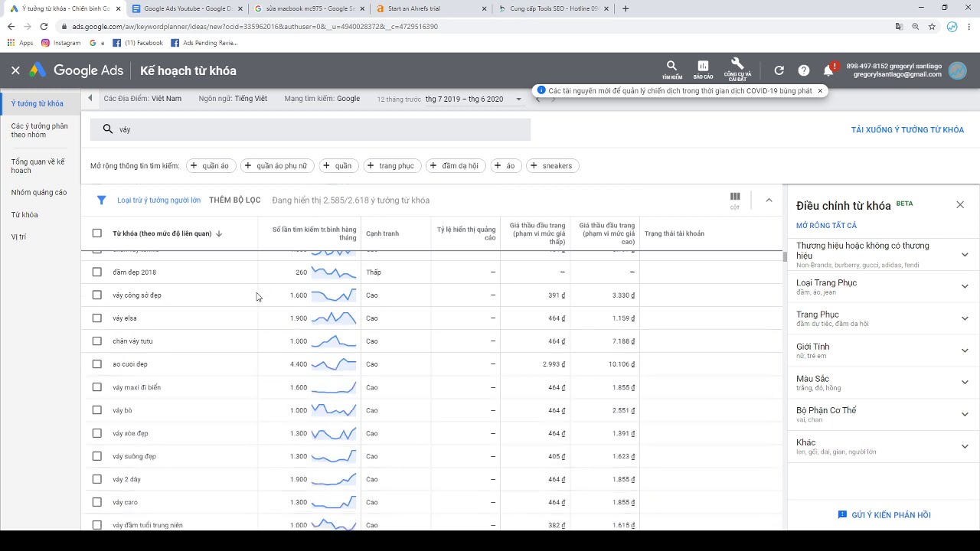Add 'quần áo' to broaden search

pyautogui.click(x=210, y=165)
